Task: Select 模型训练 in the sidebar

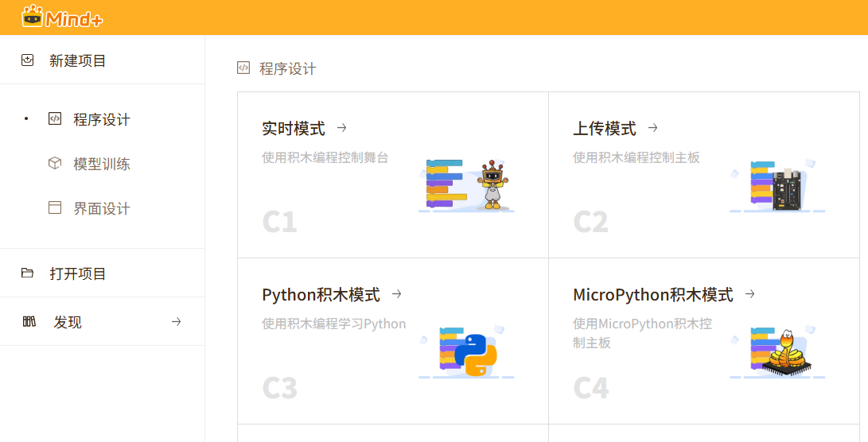Action: (x=102, y=164)
